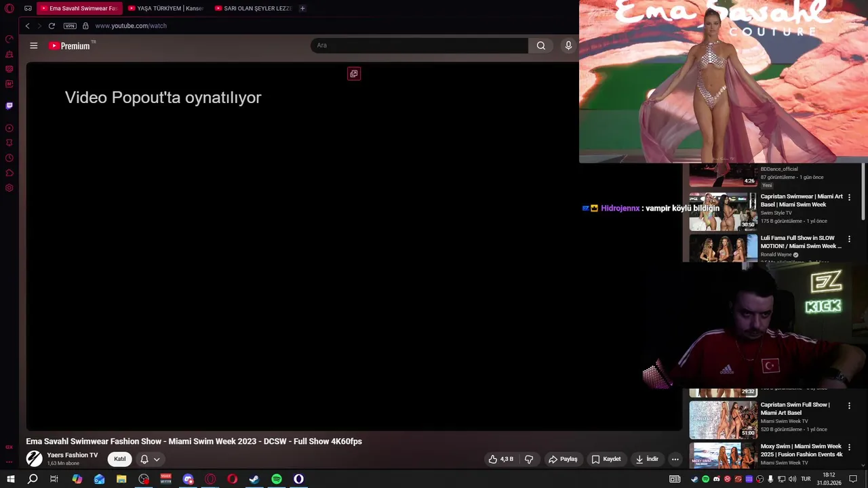
Task: Reload the YouTube page
Action: coord(52,26)
